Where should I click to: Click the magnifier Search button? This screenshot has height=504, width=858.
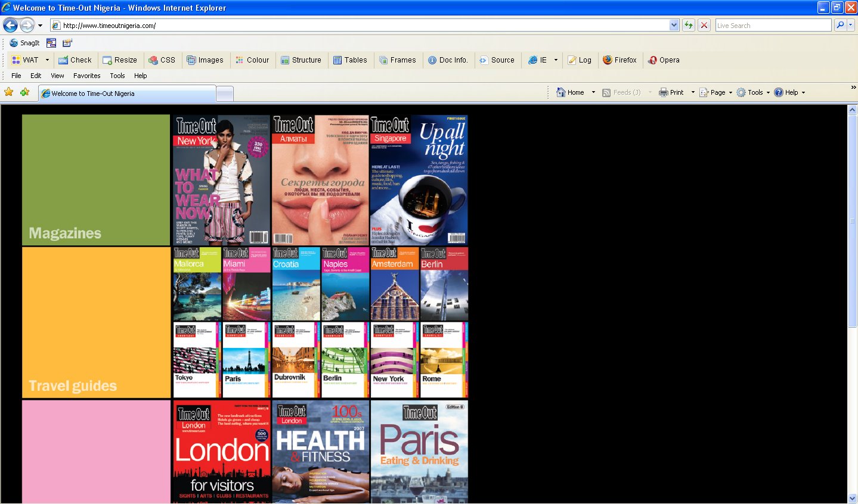tap(840, 25)
